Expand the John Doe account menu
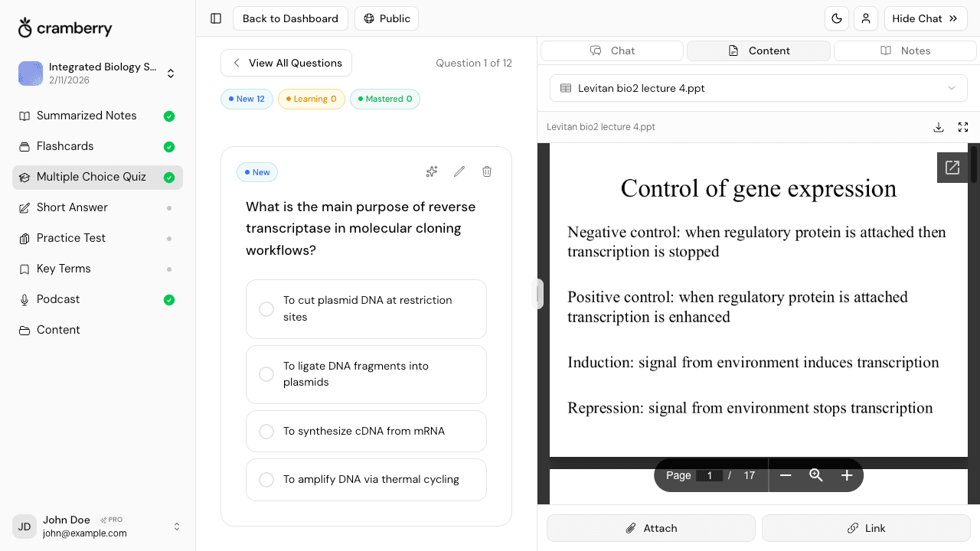The image size is (980, 551). 177,526
